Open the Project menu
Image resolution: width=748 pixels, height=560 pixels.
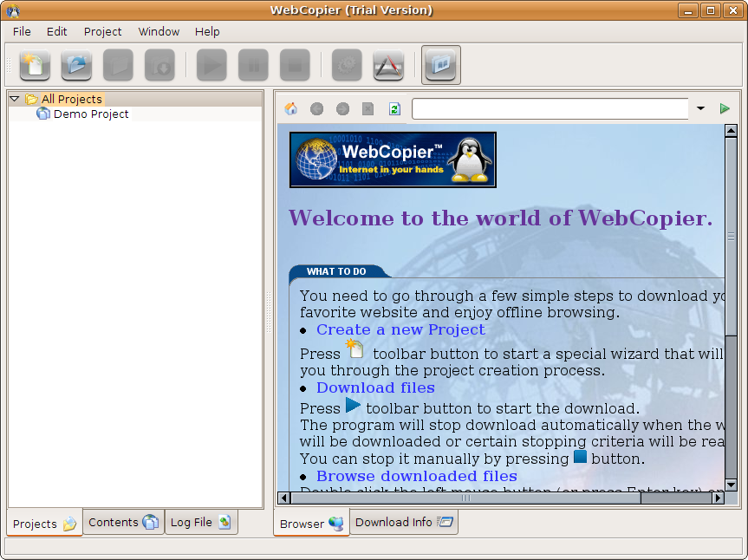[x=102, y=31]
